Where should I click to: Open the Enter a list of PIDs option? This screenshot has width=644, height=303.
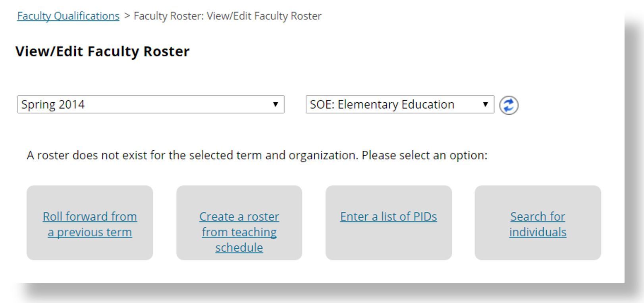[388, 217]
